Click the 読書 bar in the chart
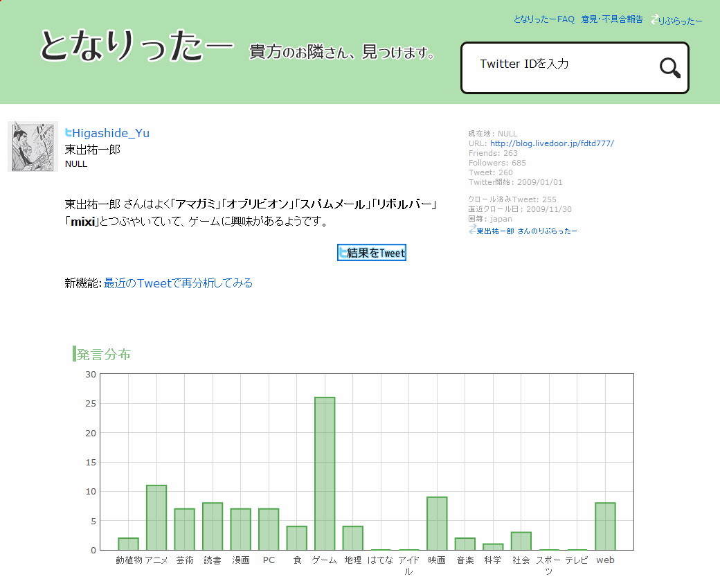Viewport: 720px width, 588px height. 213,526
